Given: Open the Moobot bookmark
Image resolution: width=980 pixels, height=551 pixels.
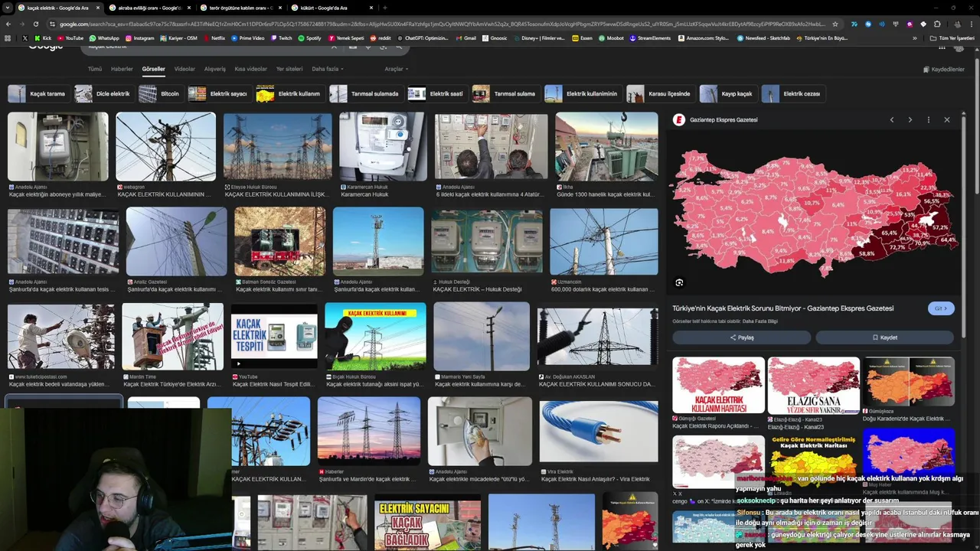Looking at the screenshot, I should tap(611, 37).
